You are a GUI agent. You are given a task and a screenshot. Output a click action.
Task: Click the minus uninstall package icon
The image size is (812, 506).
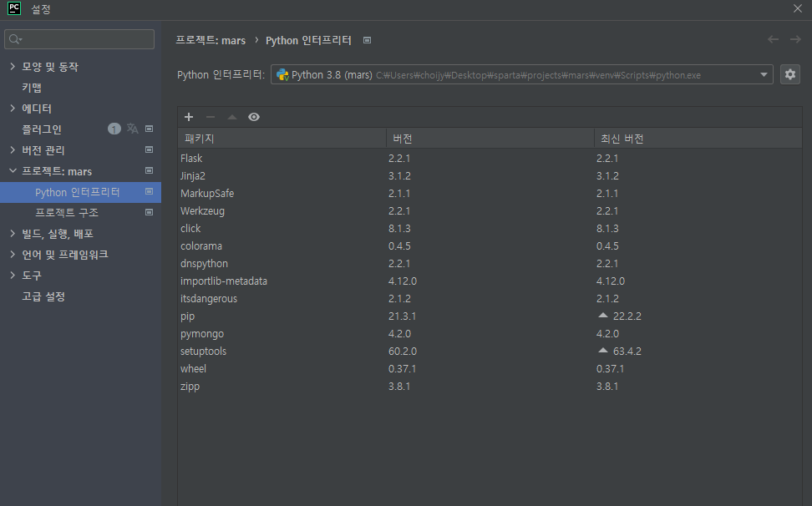[x=211, y=117]
